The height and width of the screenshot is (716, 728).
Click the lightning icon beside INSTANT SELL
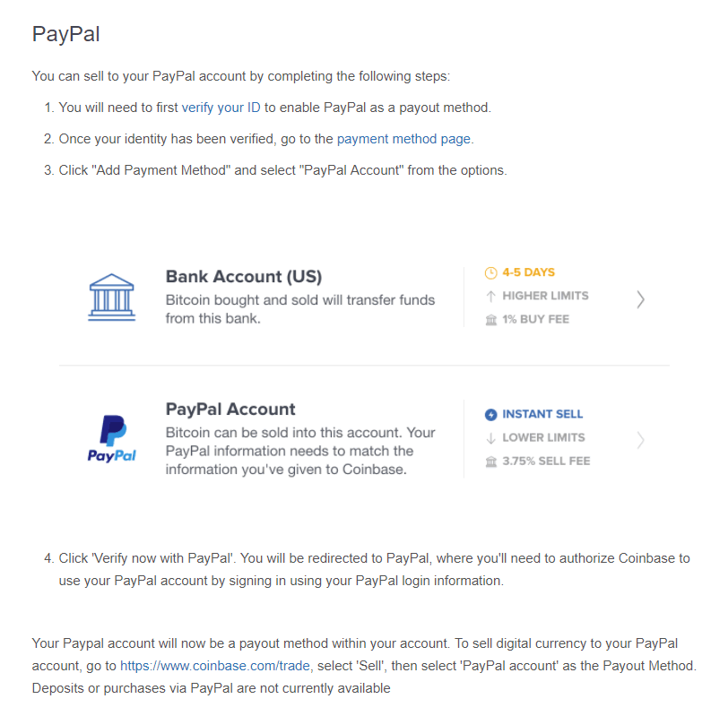[x=490, y=414]
